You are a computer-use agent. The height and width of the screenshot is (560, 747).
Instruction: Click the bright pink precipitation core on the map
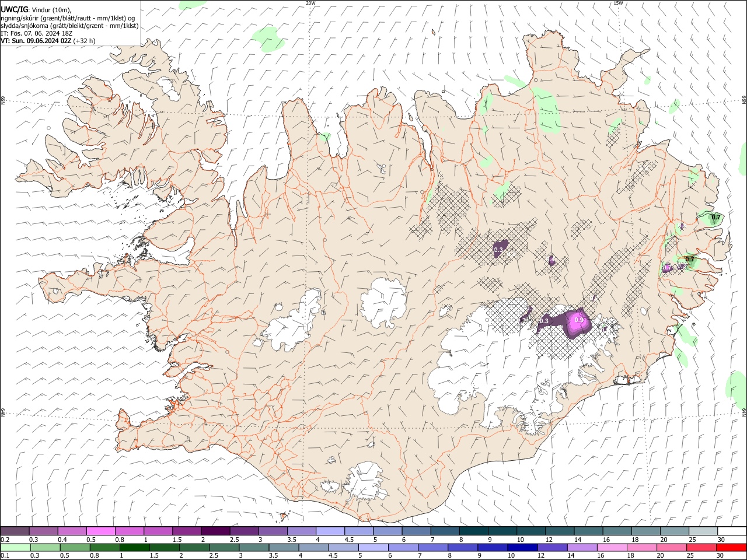[579, 322]
